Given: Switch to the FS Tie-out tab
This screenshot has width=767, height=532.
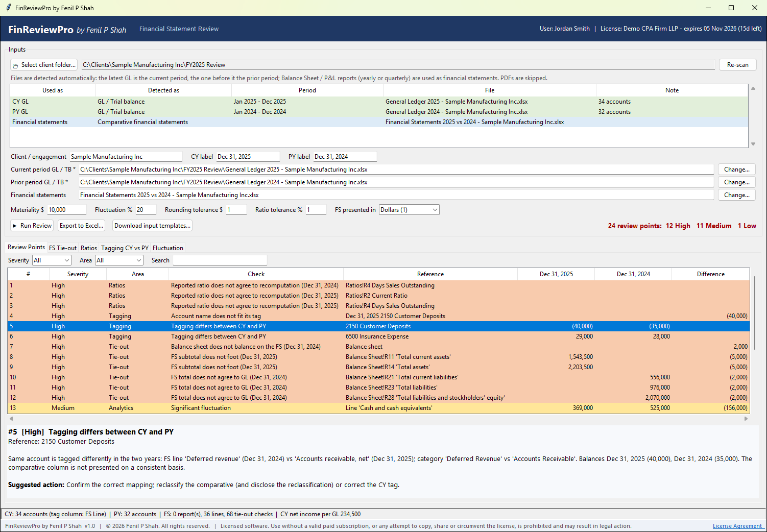Looking at the screenshot, I should click(63, 248).
